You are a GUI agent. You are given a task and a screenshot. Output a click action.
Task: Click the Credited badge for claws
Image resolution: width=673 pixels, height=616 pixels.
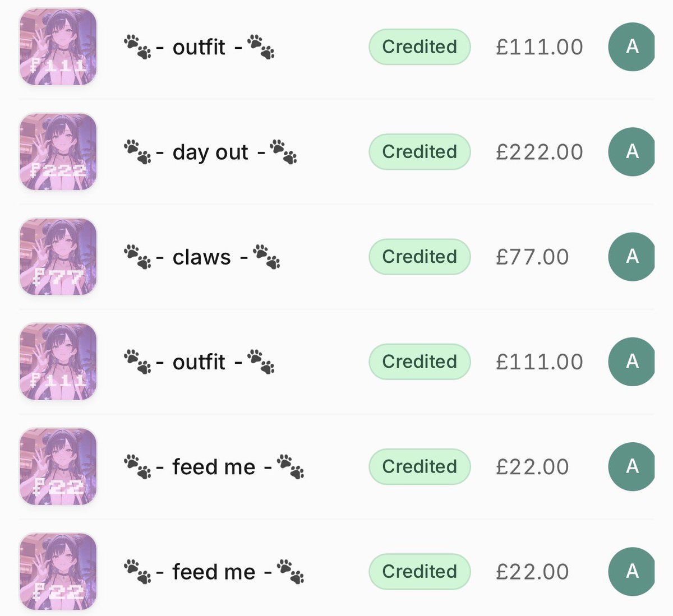tap(420, 257)
